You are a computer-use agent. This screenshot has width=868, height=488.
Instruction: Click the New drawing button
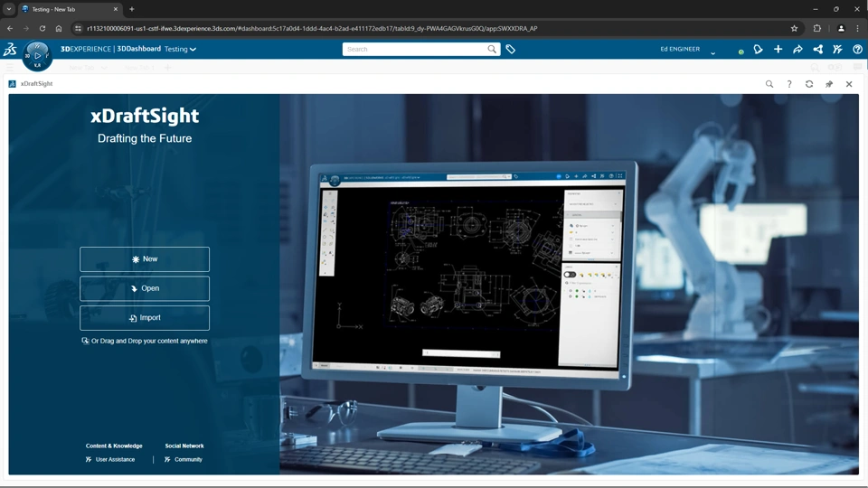coord(145,259)
